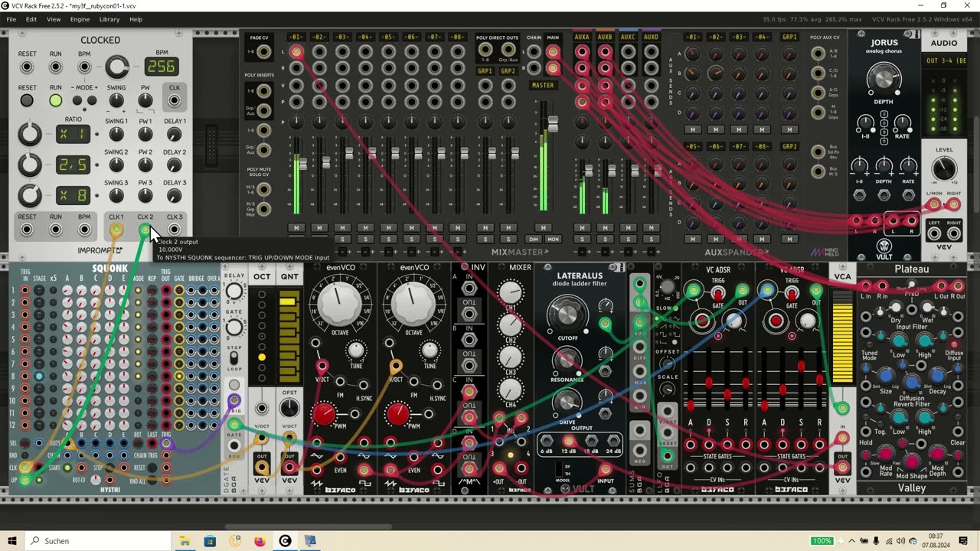
Task: Click the MixMaster track 01 volume fader
Action: 303,165
